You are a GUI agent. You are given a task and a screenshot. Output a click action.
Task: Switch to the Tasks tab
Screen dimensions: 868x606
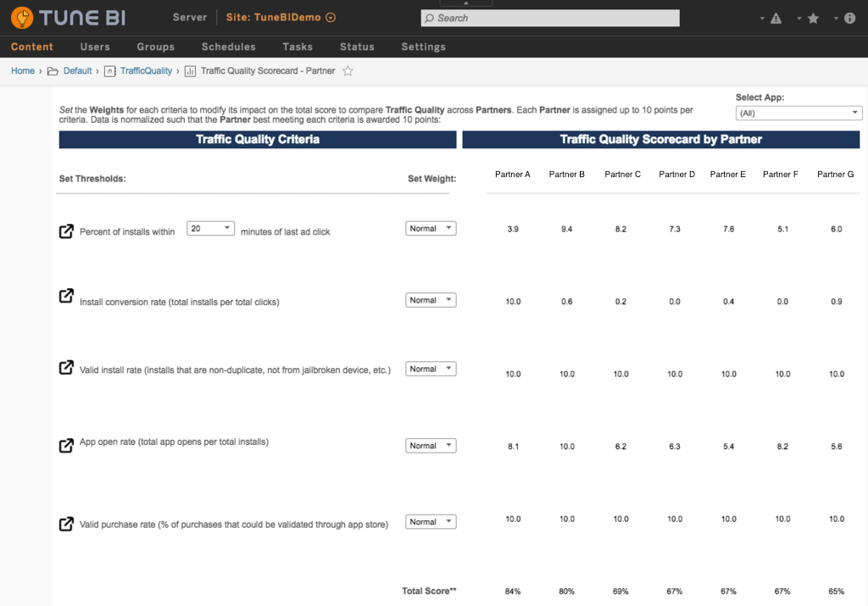click(298, 47)
